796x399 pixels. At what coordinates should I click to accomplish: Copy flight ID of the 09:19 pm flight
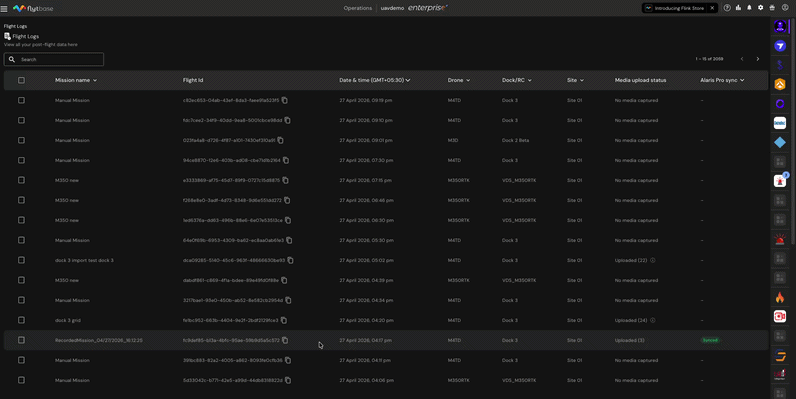285,101
